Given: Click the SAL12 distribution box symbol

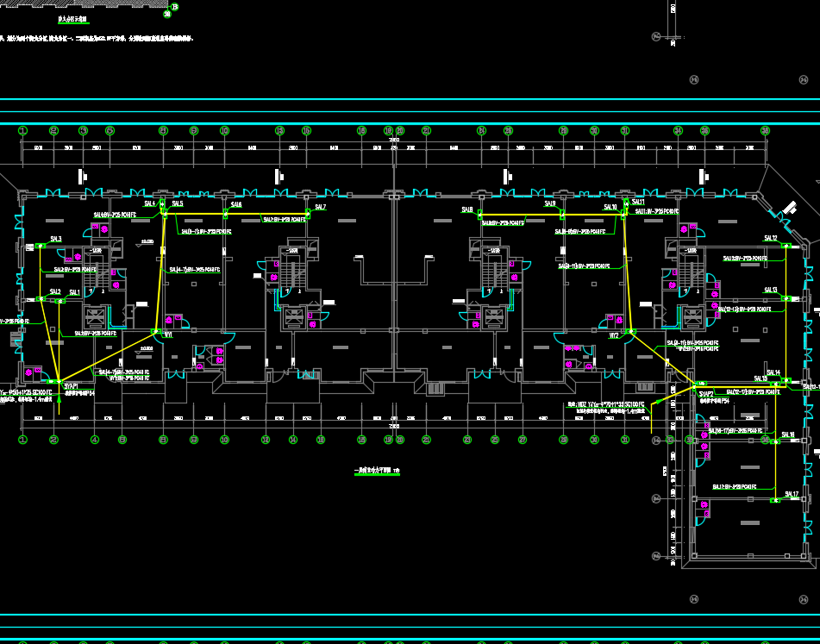Looking at the screenshot, I should (x=784, y=246).
